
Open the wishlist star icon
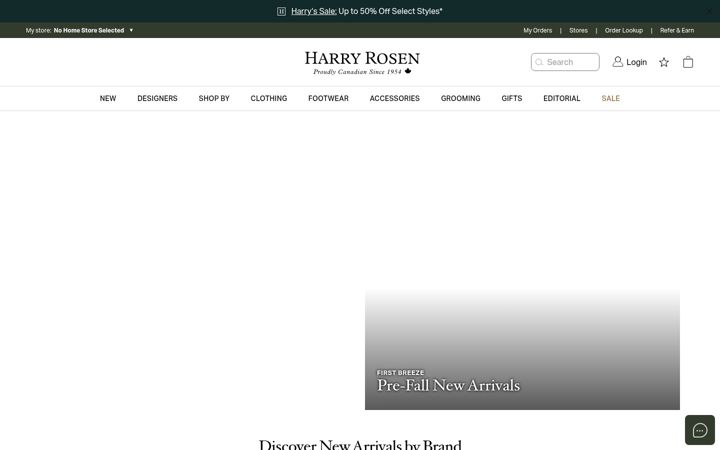coord(664,62)
